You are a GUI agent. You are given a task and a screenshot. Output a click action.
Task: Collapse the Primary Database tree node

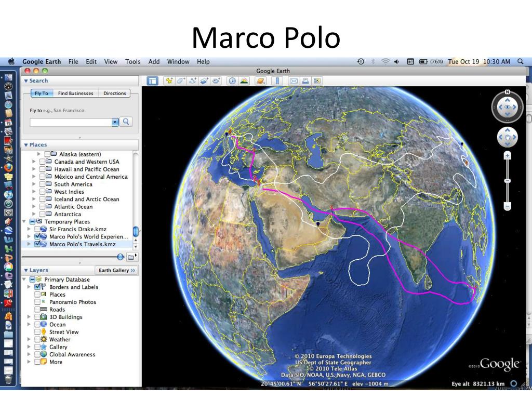24,279
